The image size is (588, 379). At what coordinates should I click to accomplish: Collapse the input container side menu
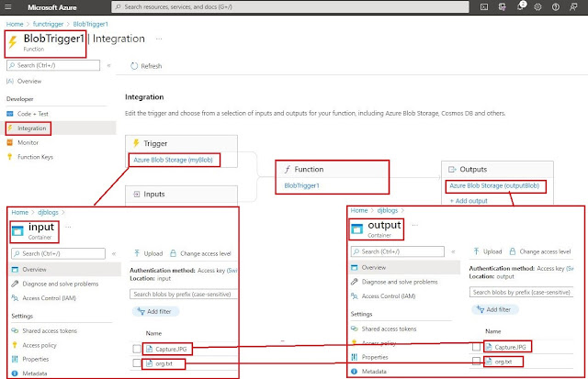pos(114,253)
